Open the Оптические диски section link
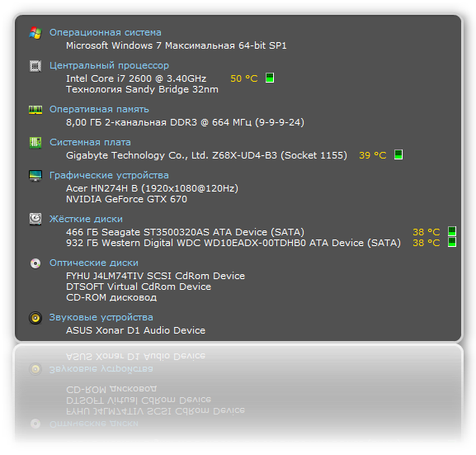Screen dimensions: 476x455 pyautogui.click(x=94, y=263)
